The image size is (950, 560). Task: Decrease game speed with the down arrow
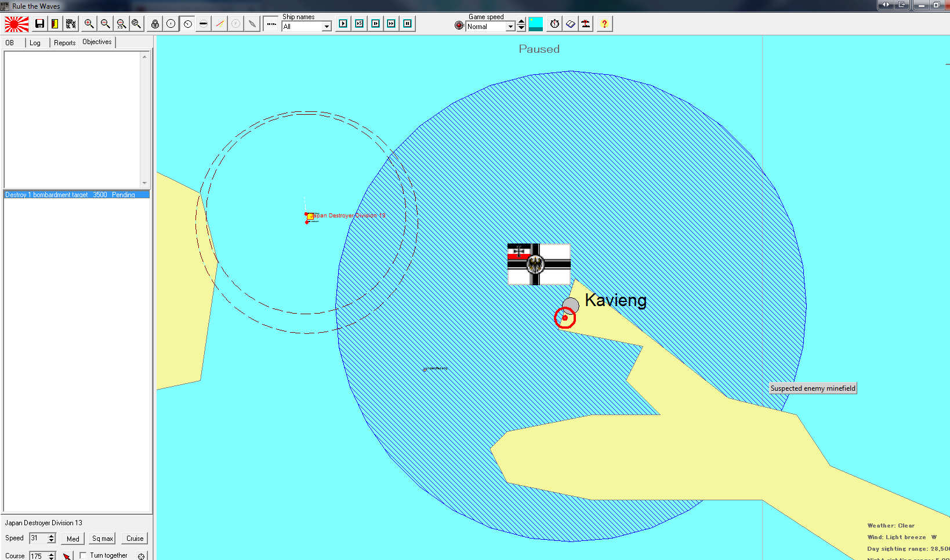pyautogui.click(x=521, y=28)
